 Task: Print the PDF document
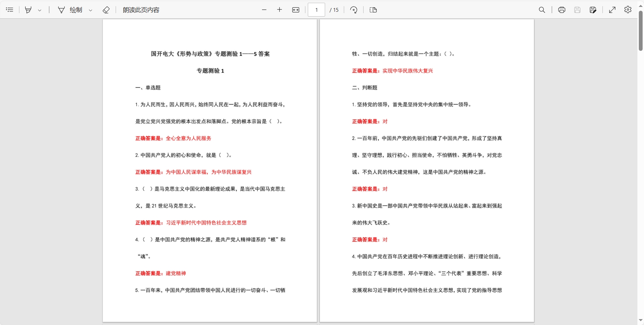tap(562, 10)
